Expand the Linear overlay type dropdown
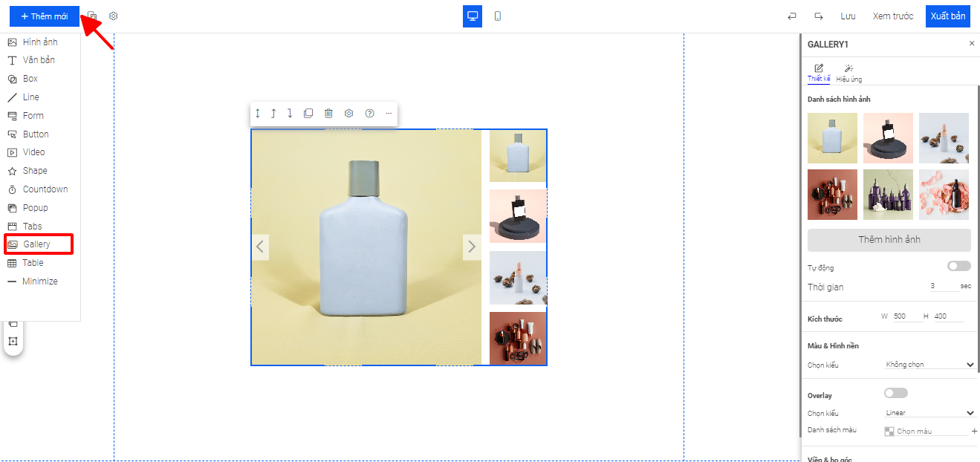The width and height of the screenshot is (980, 462). pos(929,413)
